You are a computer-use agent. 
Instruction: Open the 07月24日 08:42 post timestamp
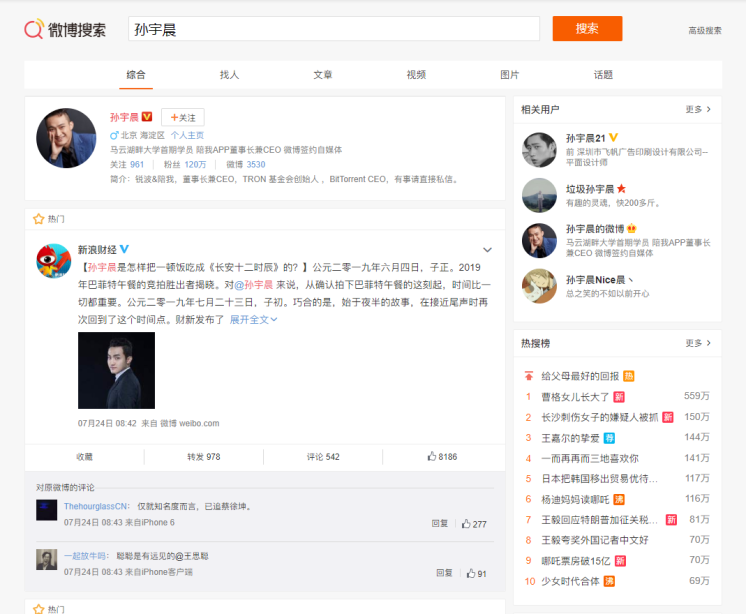pyautogui.click(x=107, y=423)
